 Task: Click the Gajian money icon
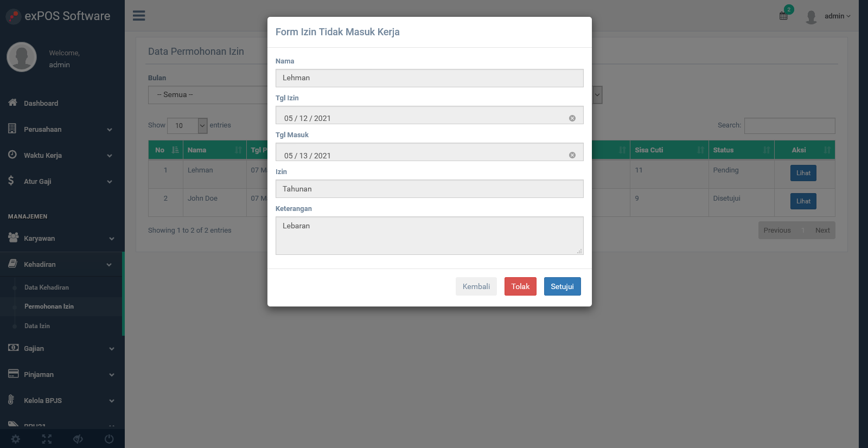click(14, 348)
